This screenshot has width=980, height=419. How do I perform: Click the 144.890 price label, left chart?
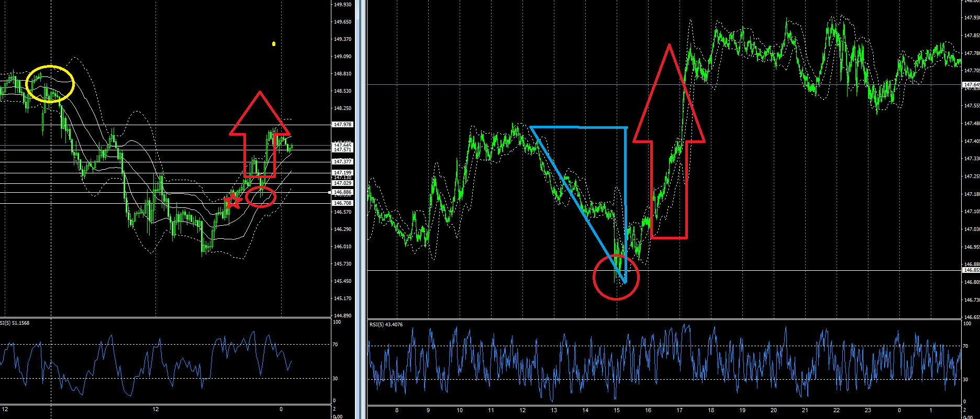(x=342, y=316)
